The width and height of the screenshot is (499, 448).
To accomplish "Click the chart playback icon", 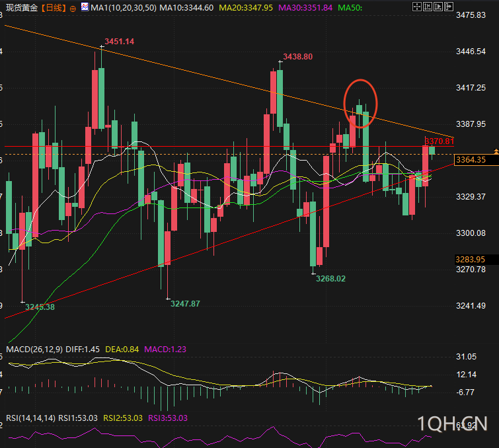I will [x=438, y=7].
